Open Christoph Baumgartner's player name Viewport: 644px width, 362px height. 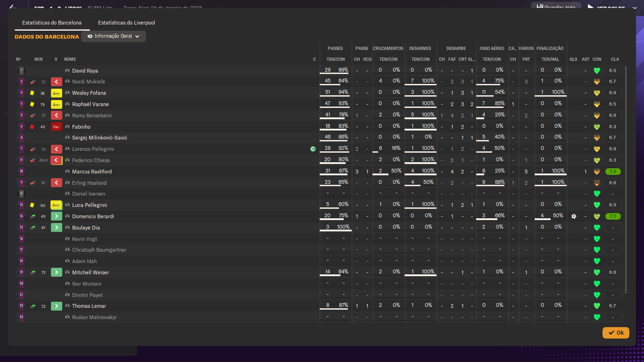coord(99,250)
